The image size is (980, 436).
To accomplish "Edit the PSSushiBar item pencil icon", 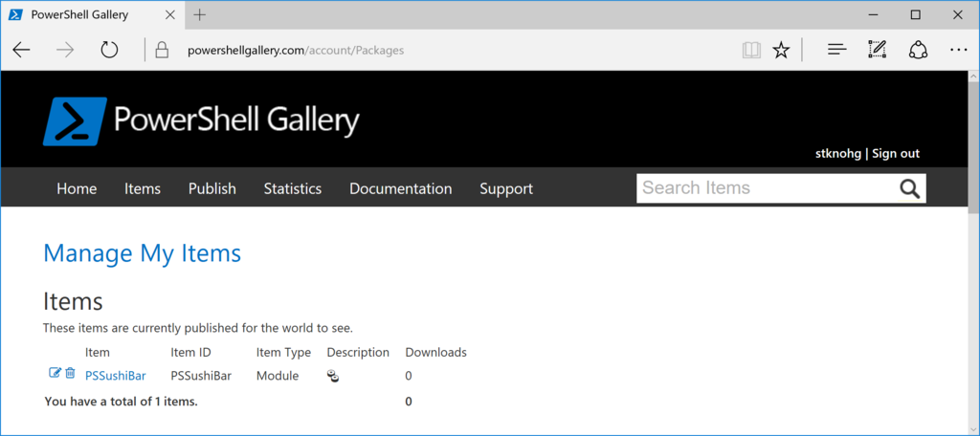I will click(x=55, y=373).
